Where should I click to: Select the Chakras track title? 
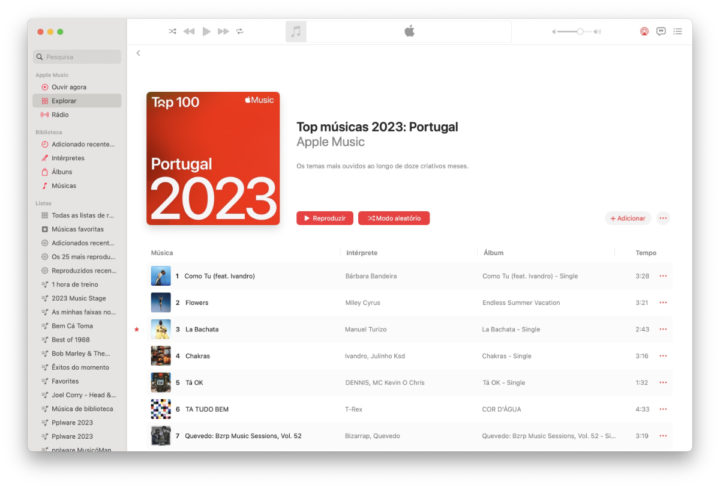click(197, 356)
